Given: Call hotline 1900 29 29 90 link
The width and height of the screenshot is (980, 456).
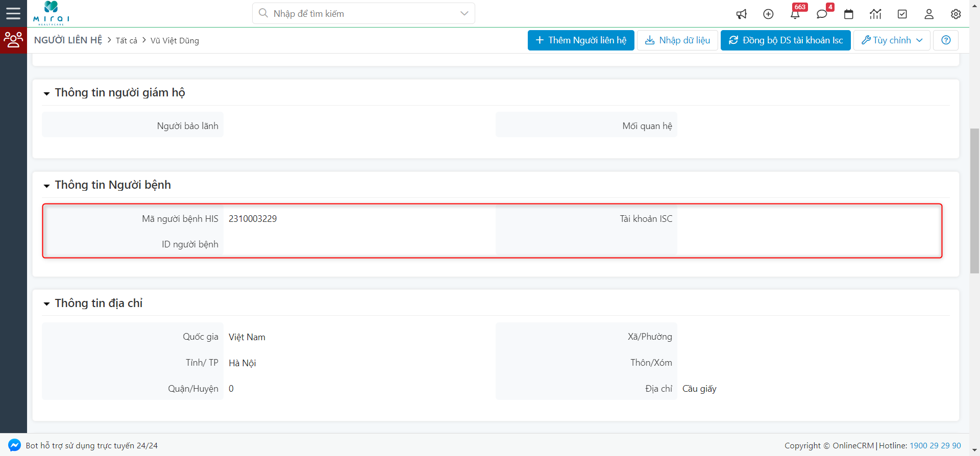Looking at the screenshot, I should pyautogui.click(x=935, y=445).
